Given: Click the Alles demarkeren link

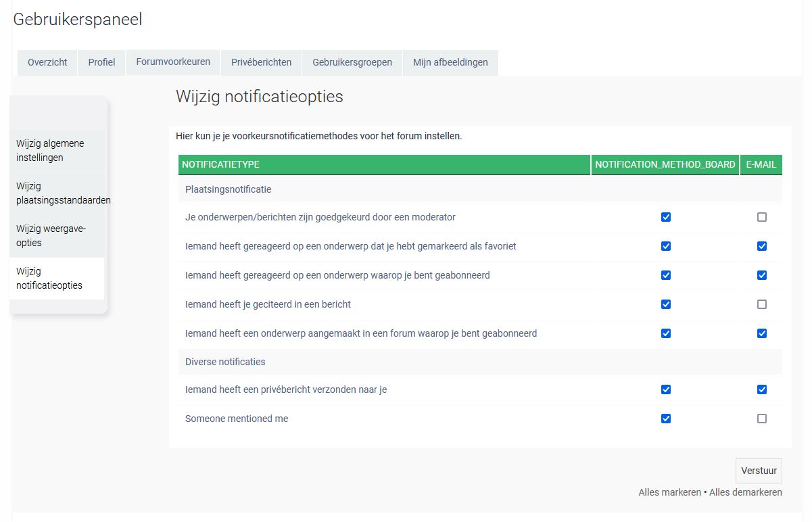Looking at the screenshot, I should click(745, 492).
